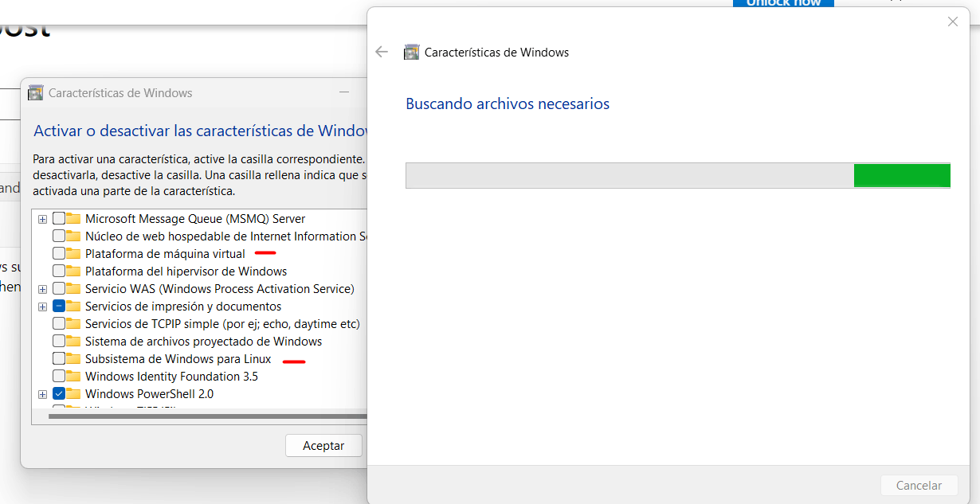Select Servicios de TCPIP simple label
The width and height of the screenshot is (980, 504).
(222, 324)
